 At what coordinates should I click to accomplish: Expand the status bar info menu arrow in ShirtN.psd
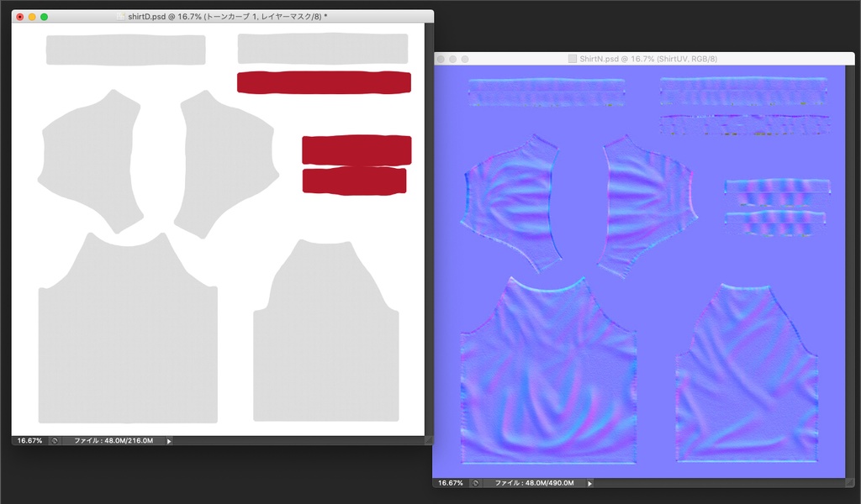[590, 483]
